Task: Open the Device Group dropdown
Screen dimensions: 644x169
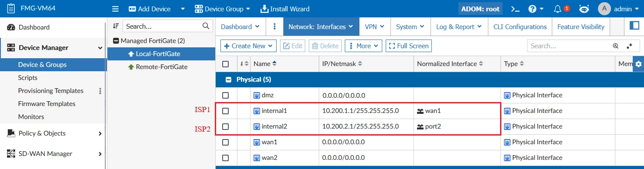Action: pyautogui.click(x=222, y=9)
